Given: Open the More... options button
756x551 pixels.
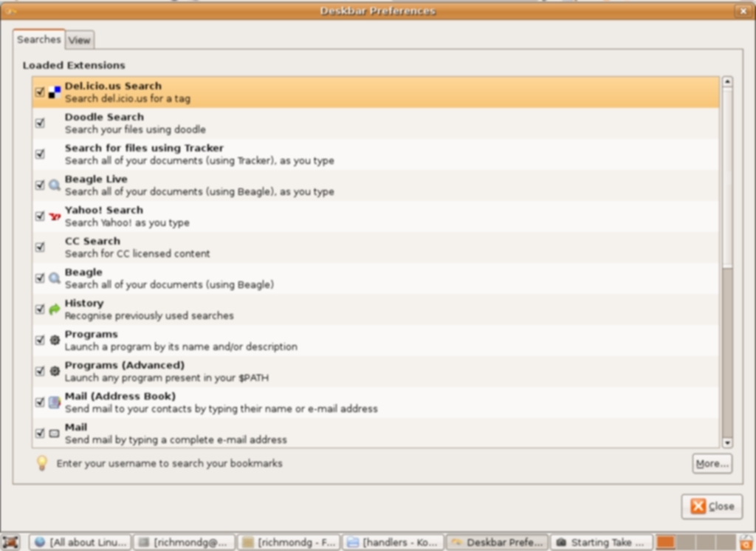Looking at the screenshot, I should point(712,464).
